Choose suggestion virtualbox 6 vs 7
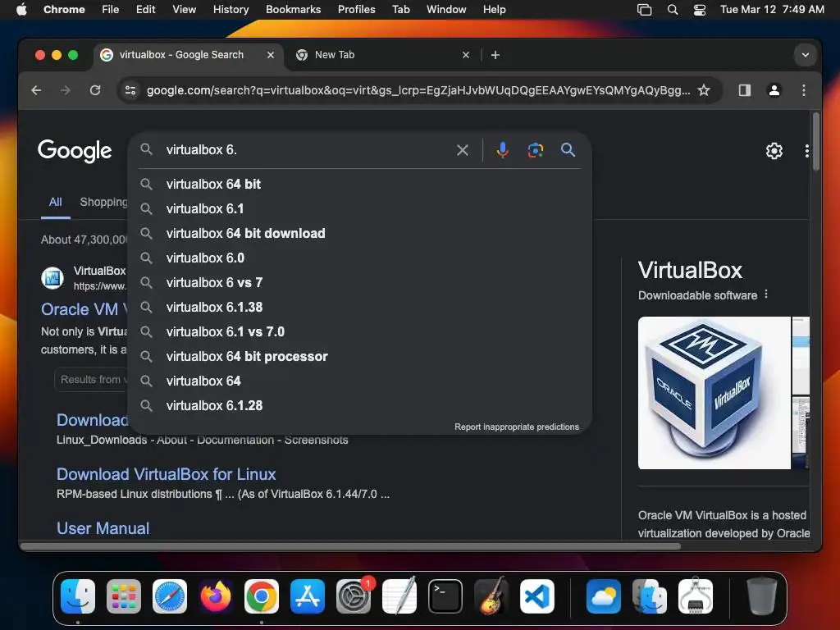840x630 pixels. coord(359,283)
